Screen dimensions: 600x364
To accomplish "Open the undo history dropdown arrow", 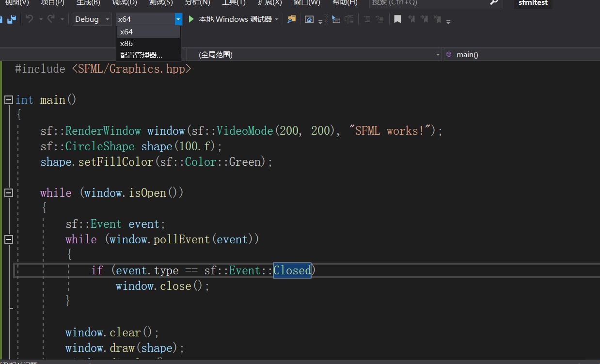I will pos(41,19).
